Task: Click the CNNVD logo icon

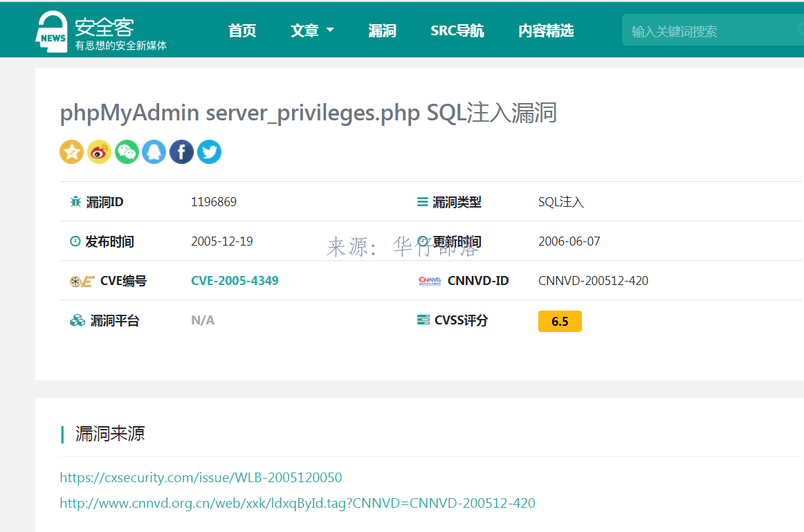Action: tap(430, 281)
